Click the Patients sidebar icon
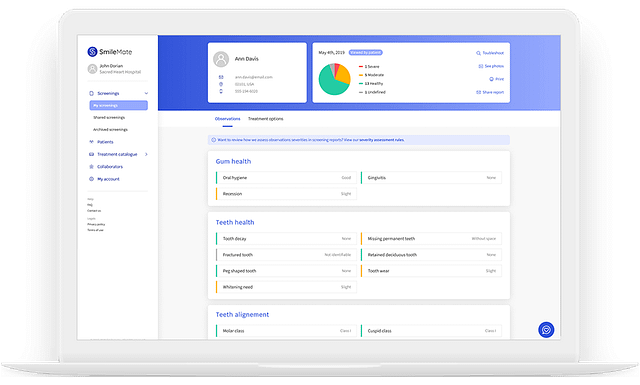The image size is (640, 385). (x=91, y=142)
